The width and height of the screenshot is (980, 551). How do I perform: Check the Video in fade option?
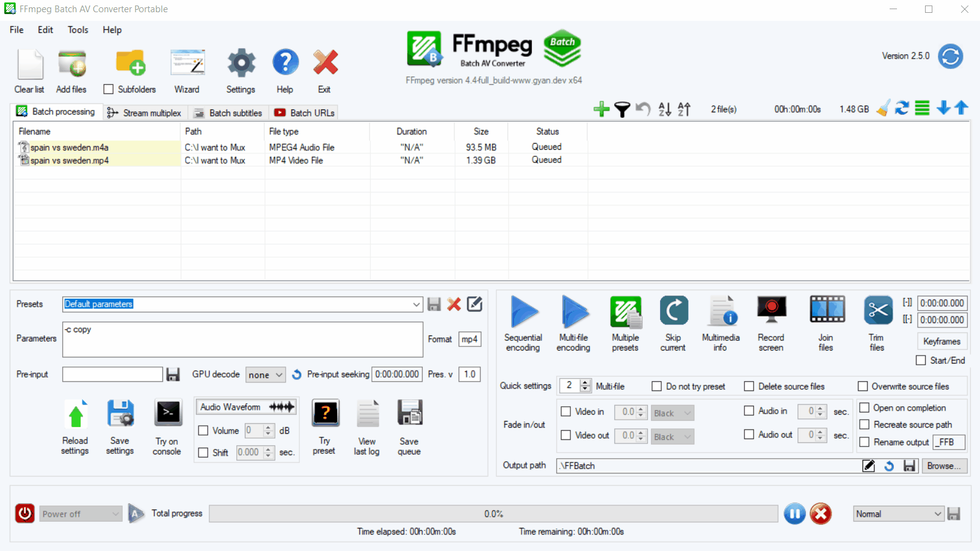click(566, 412)
